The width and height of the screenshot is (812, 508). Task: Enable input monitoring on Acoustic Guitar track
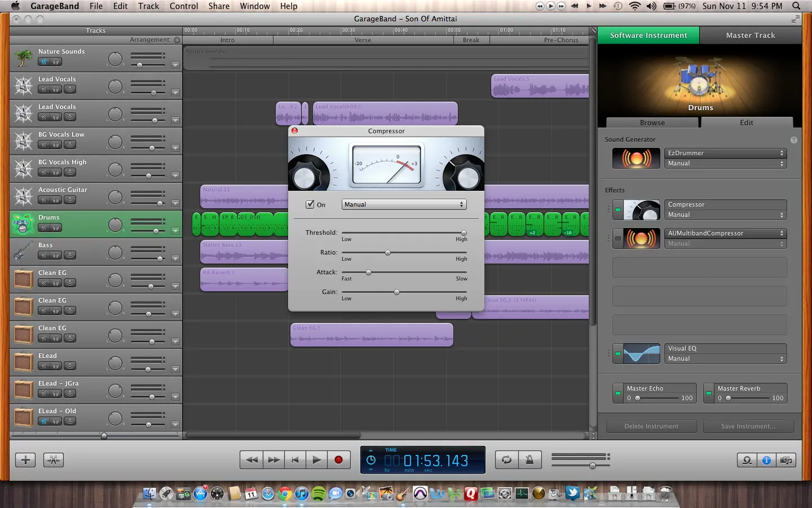(69, 200)
